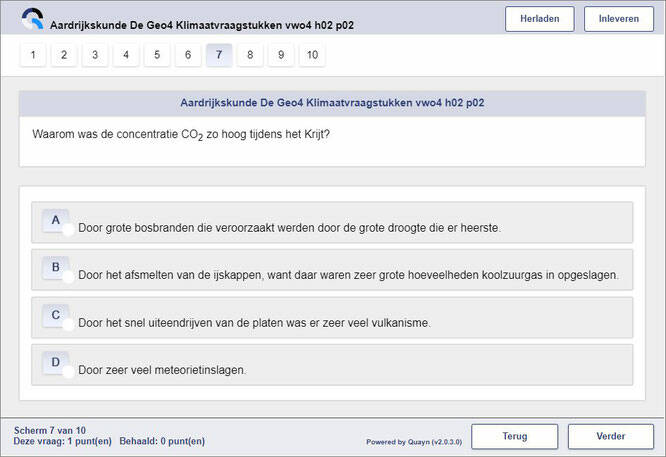Click answer text about afsmelten van ijskappen
This screenshot has width=666, height=457.
[348, 275]
